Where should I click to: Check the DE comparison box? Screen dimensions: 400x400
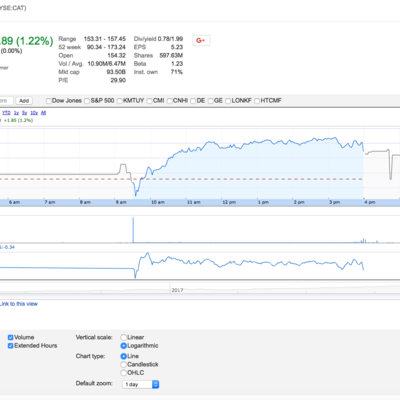tap(193, 101)
